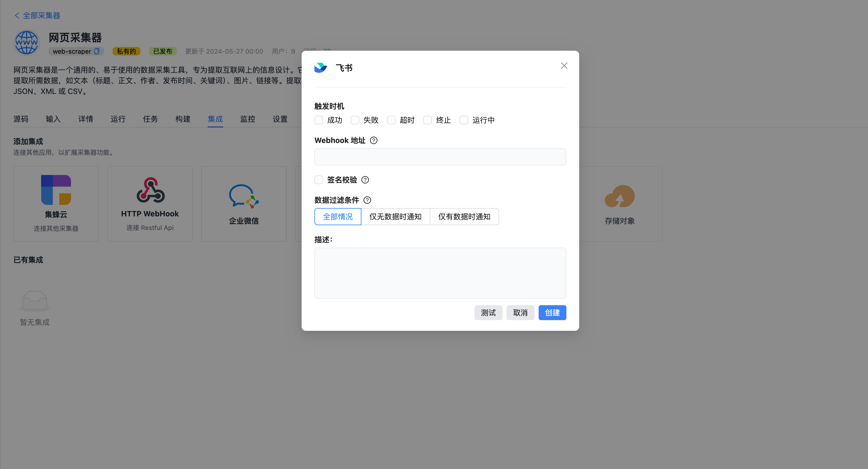
Task: Check the 终止 trigger checkbox
Action: [428, 120]
